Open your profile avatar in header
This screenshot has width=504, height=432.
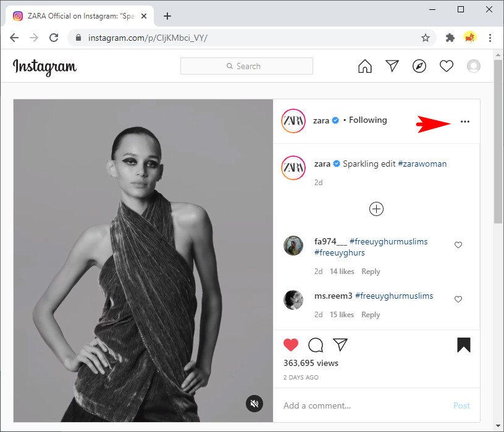tap(474, 66)
